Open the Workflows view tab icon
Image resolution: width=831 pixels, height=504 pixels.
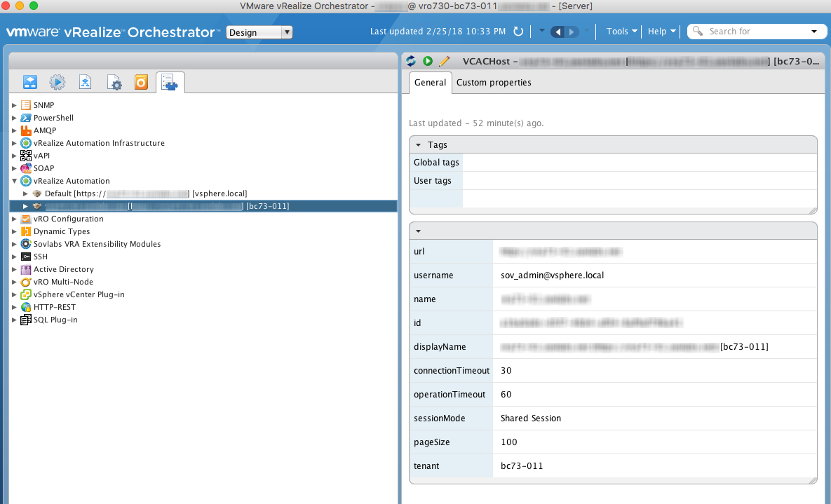click(29, 82)
